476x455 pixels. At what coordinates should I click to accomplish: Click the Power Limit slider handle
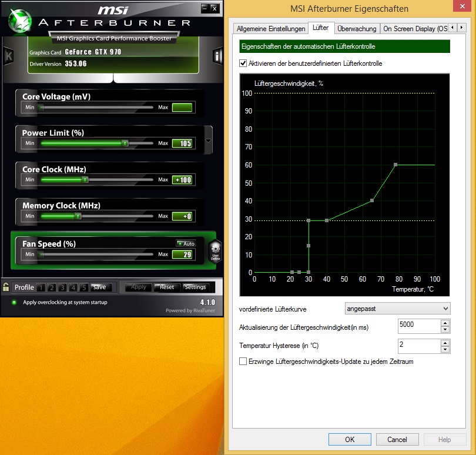pos(125,143)
